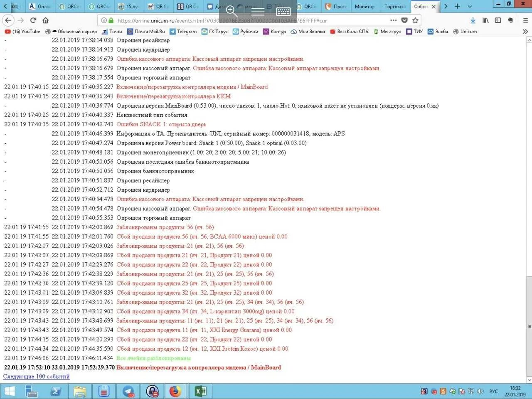Switch to the Монитор tab

pyautogui.click(x=365, y=6)
